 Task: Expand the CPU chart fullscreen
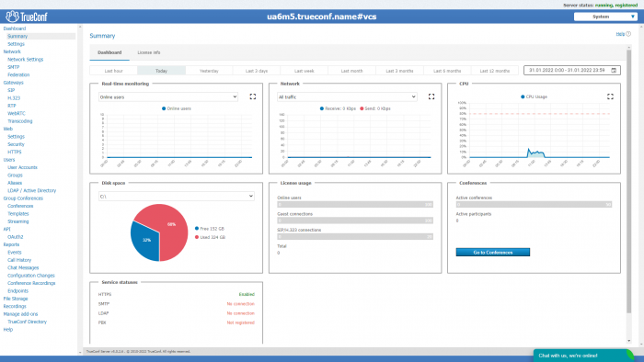coord(610,96)
